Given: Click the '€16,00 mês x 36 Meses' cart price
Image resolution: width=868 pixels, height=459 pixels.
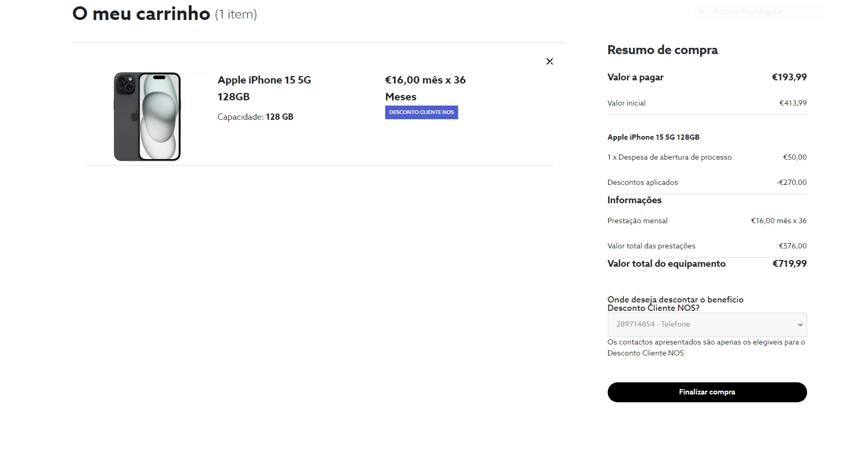Looking at the screenshot, I should point(426,88).
